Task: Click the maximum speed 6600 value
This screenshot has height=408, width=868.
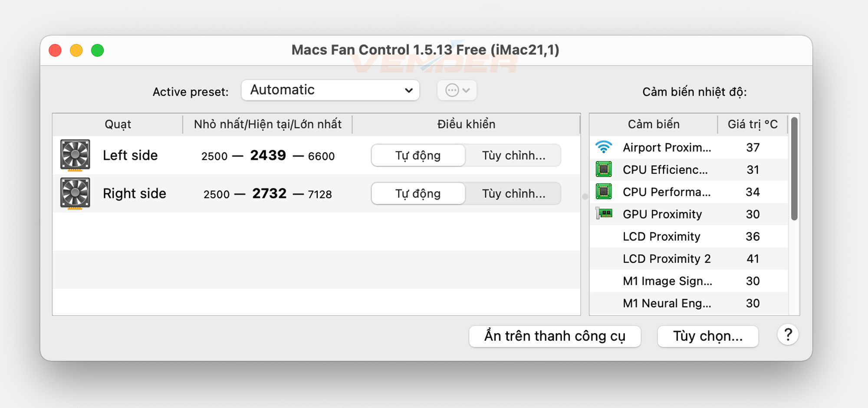Action: [321, 156]
